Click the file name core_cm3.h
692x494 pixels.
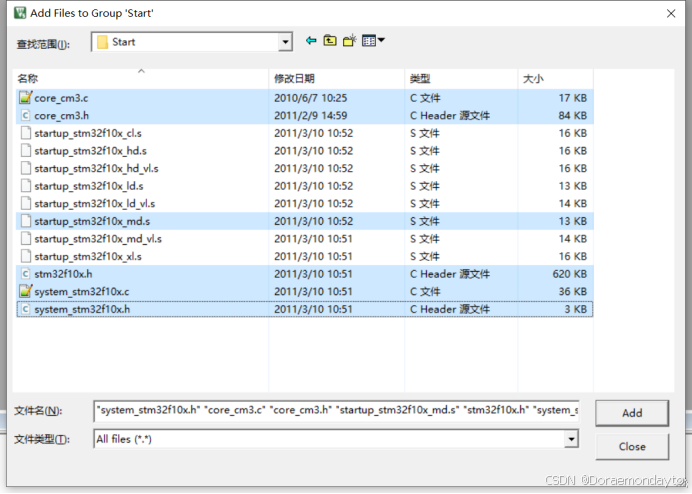pyautogui.click(x=62, y=116)
